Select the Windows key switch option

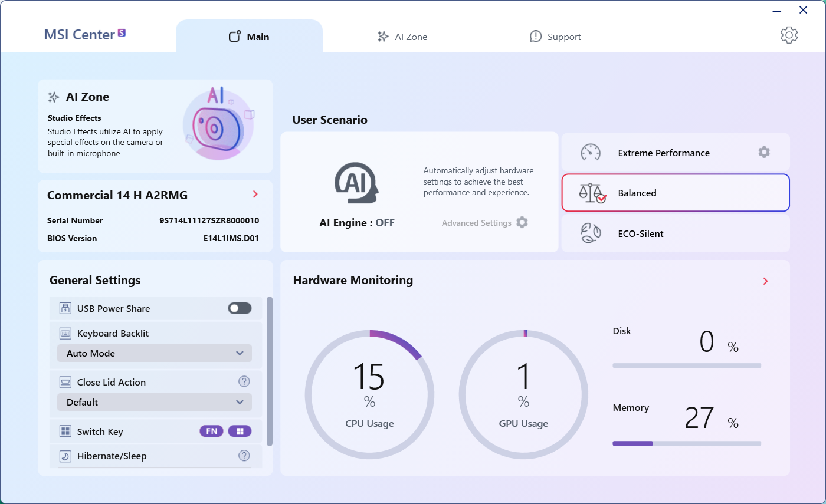[x=240, y=431]
